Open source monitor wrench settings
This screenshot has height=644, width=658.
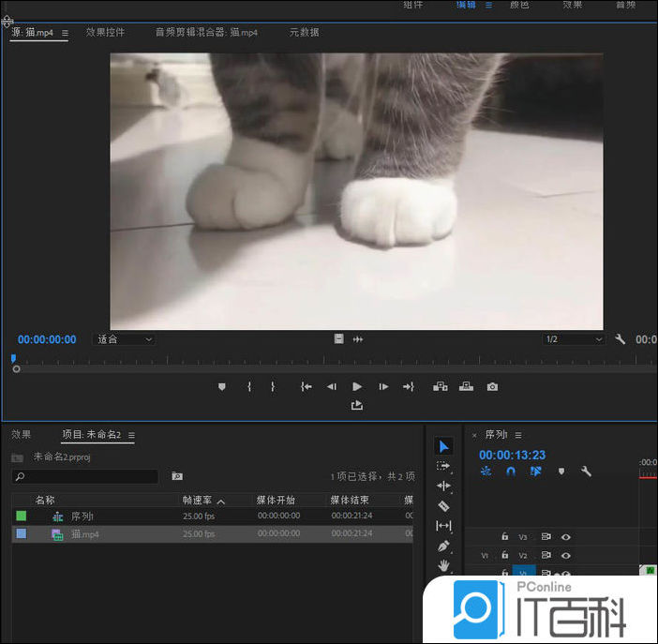pos(620,339)
